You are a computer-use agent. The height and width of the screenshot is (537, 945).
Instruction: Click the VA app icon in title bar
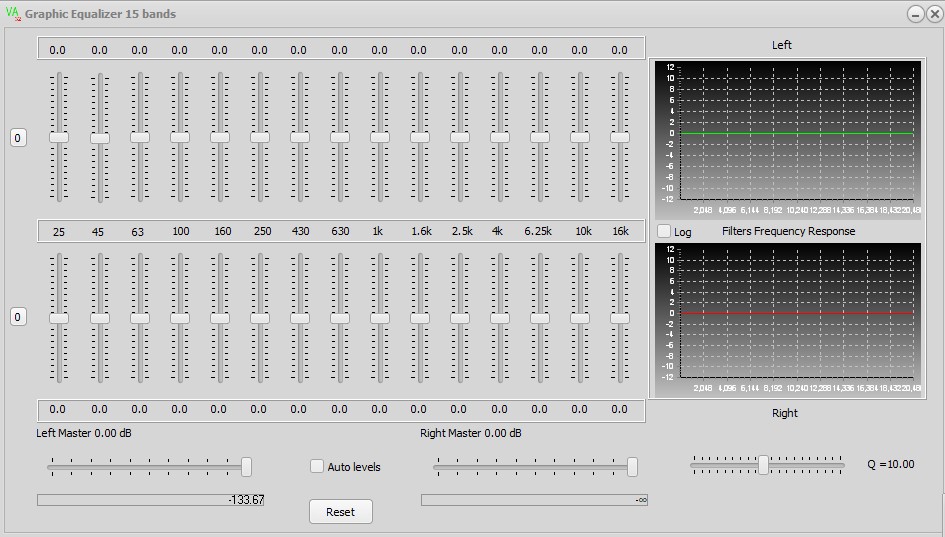pyautogui.click(x=13, y=13)
